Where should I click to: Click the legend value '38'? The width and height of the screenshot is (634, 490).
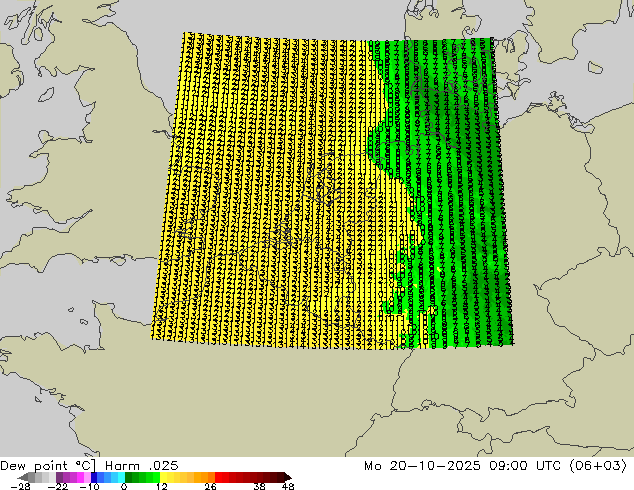click(x=260, y=486)
